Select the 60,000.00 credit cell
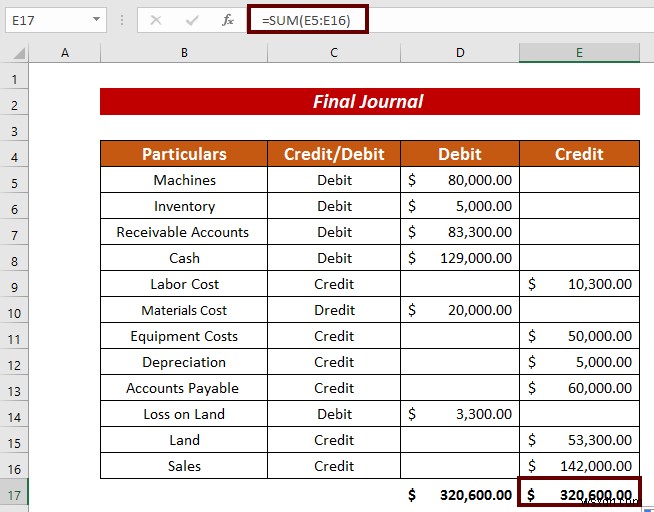This screenshot has height=512, width=654. pos(579,388)
